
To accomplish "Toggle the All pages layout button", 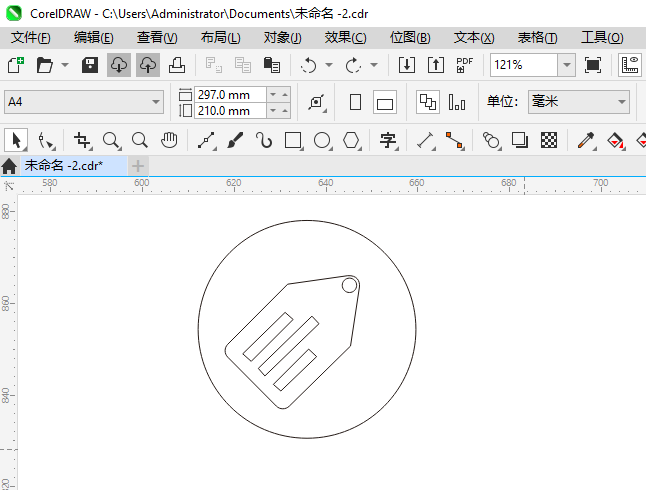I will pyautogui.click(x=428, y=102).
